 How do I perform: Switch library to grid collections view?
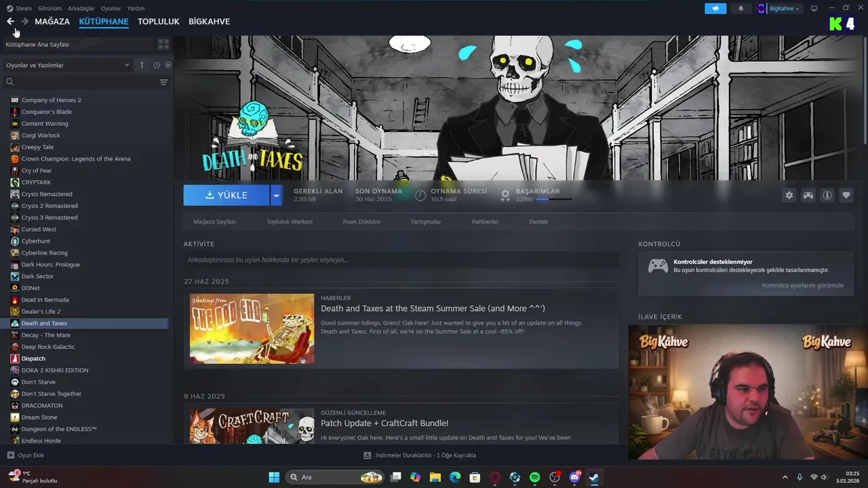tap(163, 44)
